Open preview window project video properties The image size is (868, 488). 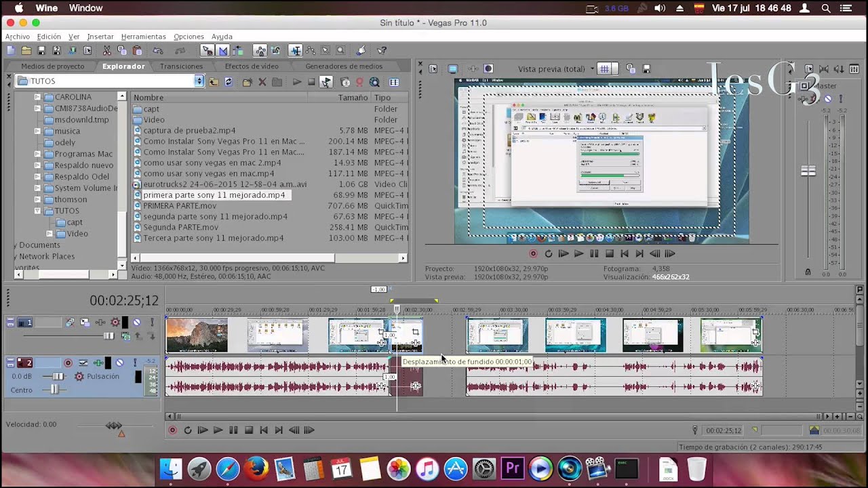point(433,69)
